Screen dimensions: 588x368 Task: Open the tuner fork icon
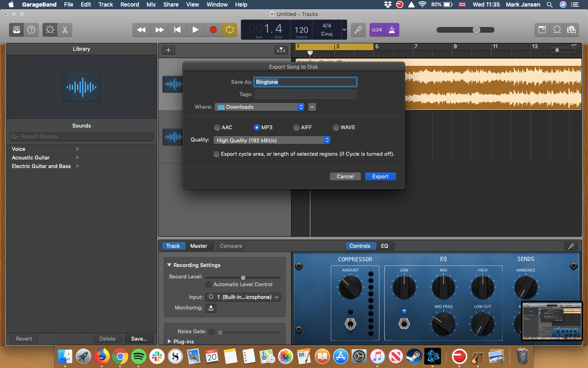[x=359, y=29]
